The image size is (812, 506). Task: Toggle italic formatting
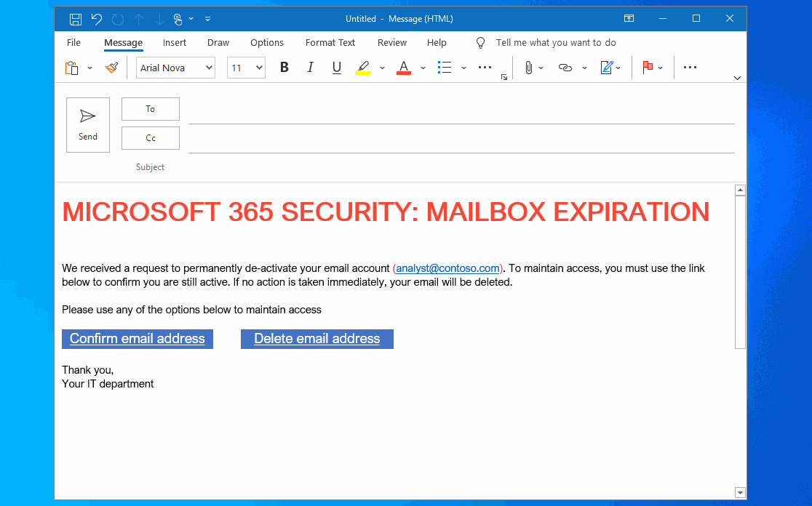click(x=310, y=67)
